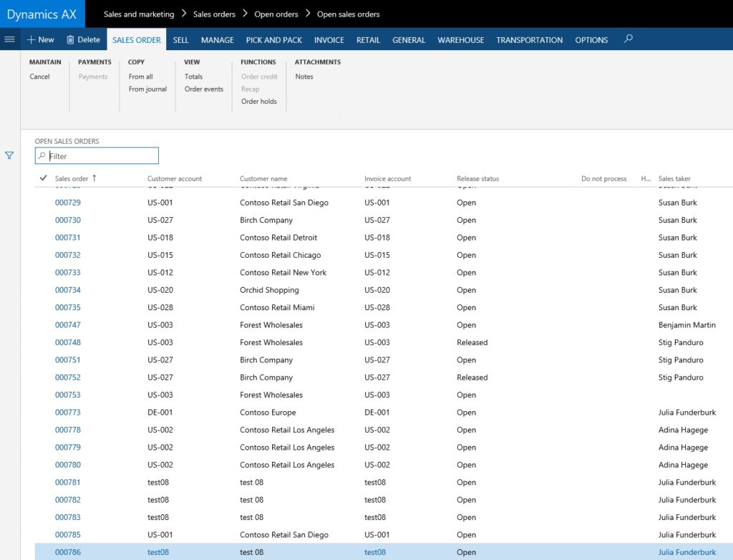Screen dimensions: 733x560
Task: Switch to the Pick and Pack tab
Action: tap(273, 40)
